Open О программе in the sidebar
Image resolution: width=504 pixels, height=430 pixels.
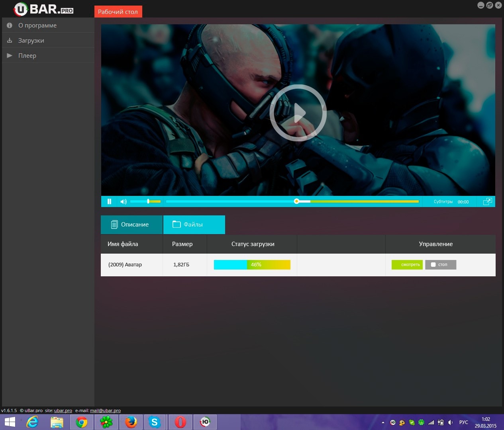pos(37,25)
